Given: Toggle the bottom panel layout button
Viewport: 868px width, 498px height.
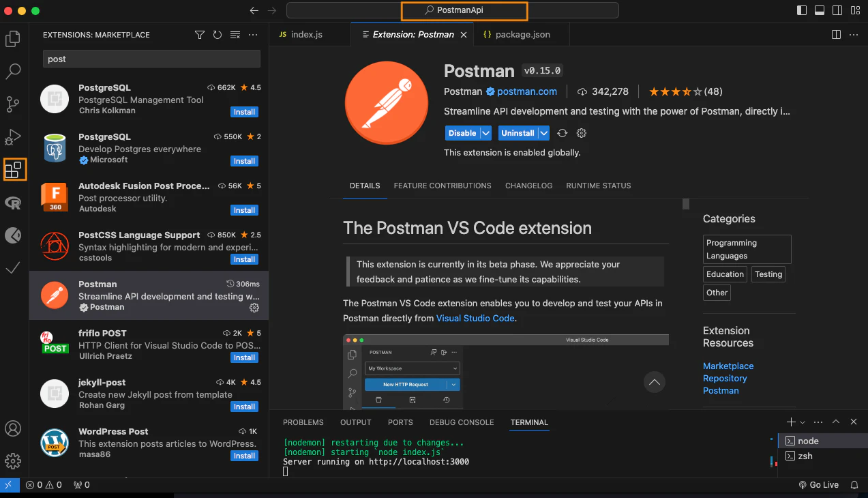Looking at the screenshot, I should coord(820,10).
